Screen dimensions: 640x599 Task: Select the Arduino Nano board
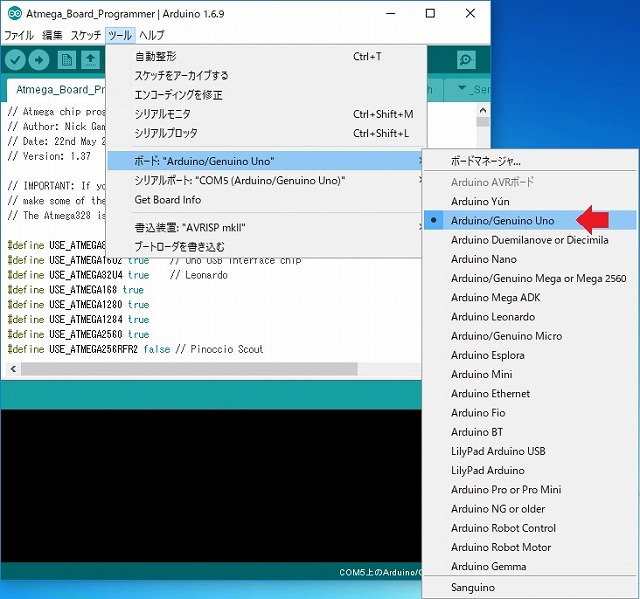[x=530, y=259]
